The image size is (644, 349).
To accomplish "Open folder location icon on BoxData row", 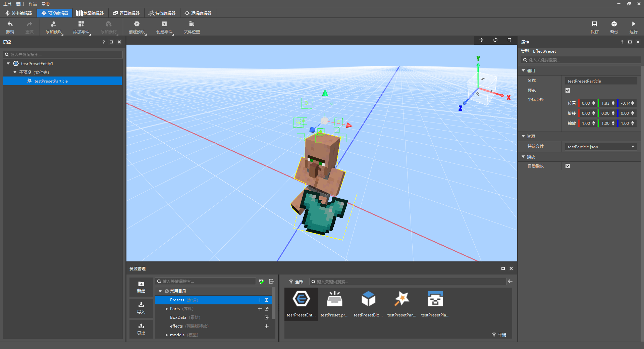I will pos(267,317).
